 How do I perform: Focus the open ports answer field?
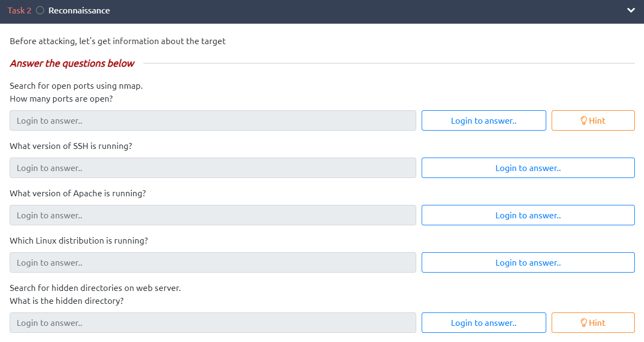point(213,120)
